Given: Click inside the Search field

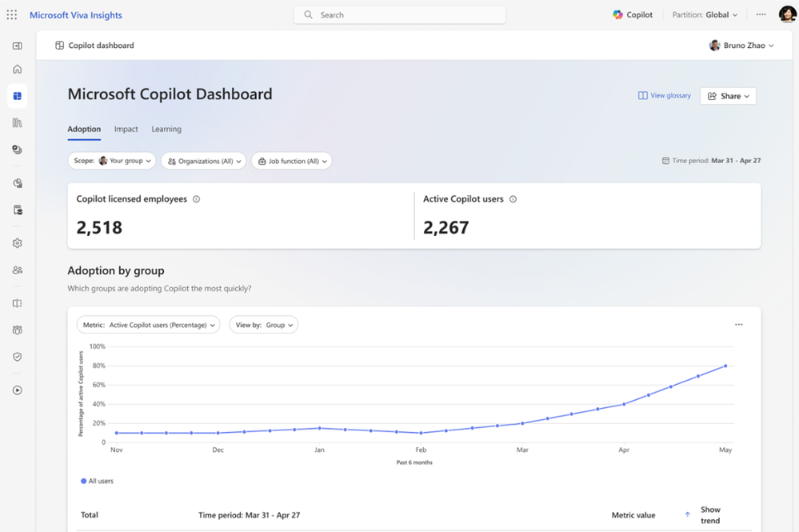Looking at the screenshot, I should (x=400, y=14).
